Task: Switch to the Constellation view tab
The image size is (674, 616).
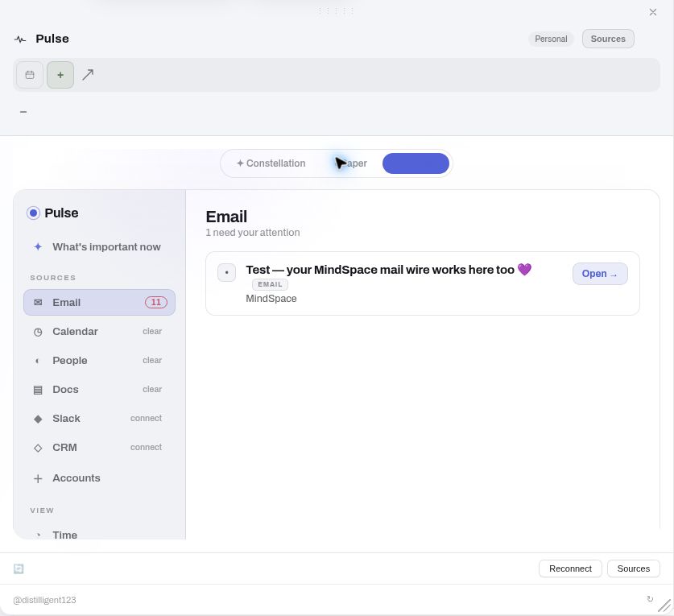Action: point(271,163)
